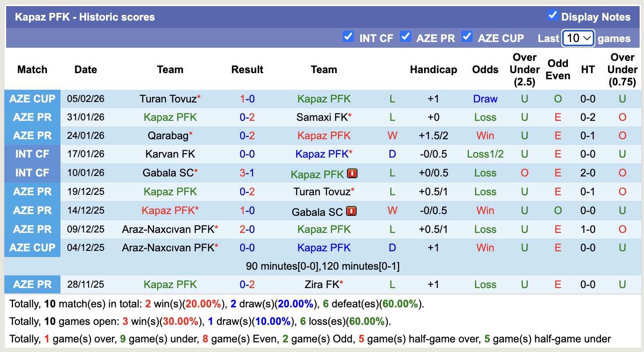Click the 2-0 result on 09/12/25
This screenshot has height=352, width=644.
(247, 229)
